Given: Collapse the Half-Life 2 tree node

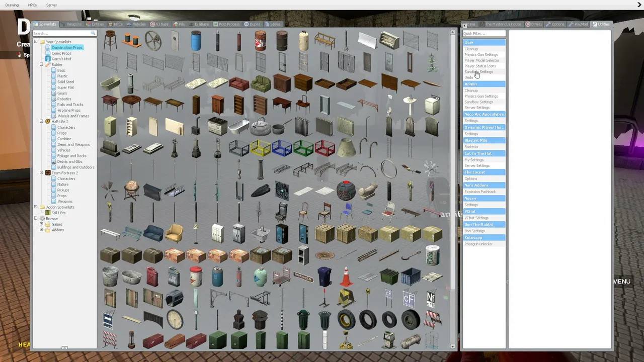Looking at the screenshot, I should (41, 122).
